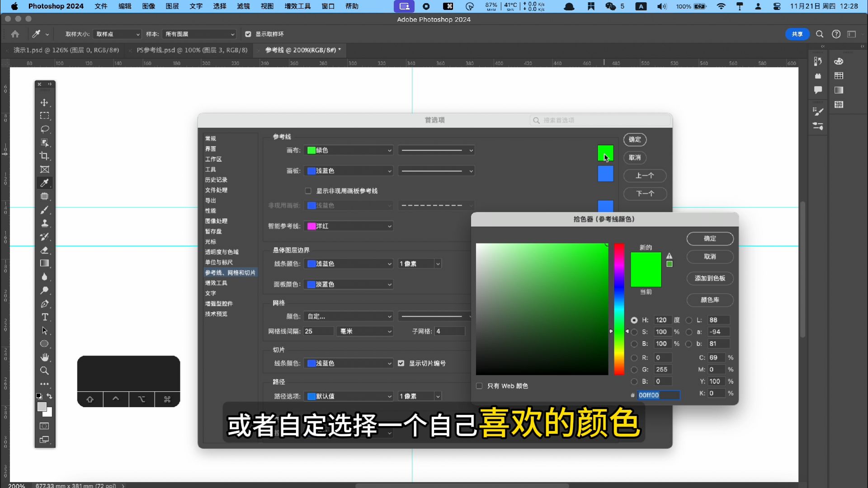Enable 只有 Web 颜色 checkbox
This screenshot has height=488, width=868.
click(479, 386)
